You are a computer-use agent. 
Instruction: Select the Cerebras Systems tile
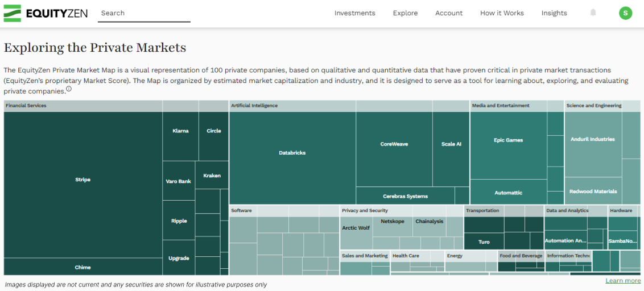click(406, 196)
